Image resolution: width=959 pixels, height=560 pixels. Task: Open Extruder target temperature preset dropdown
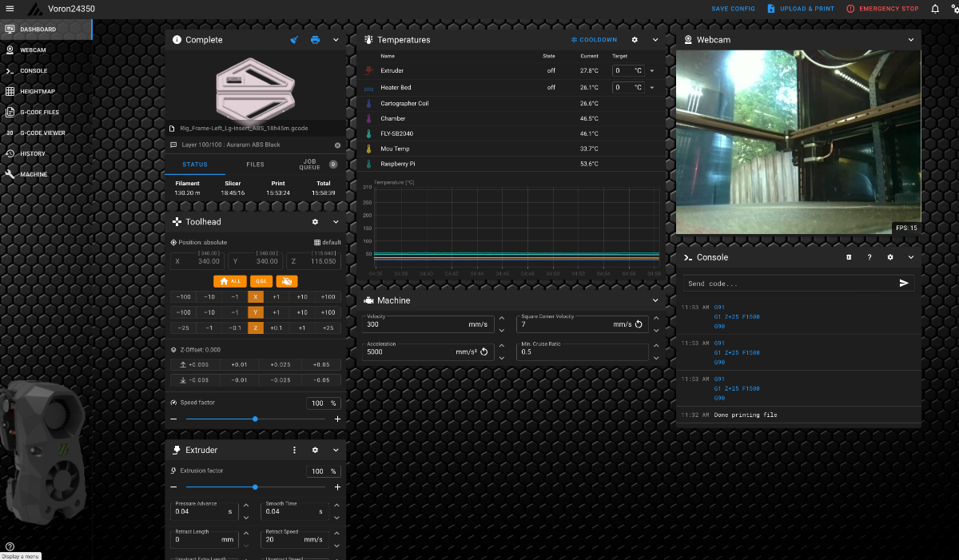click(x=651, y=71)
